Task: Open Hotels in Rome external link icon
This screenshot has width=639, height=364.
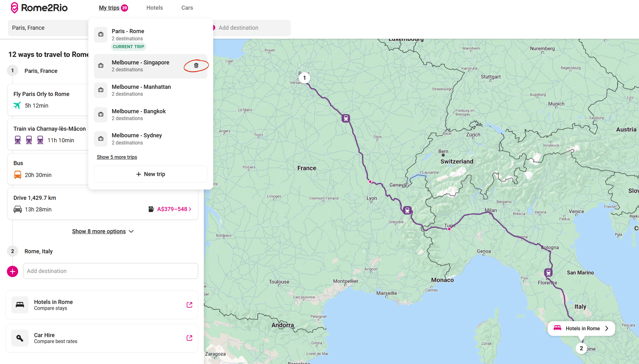Action: pyautogui.click(x=189, y=305)
